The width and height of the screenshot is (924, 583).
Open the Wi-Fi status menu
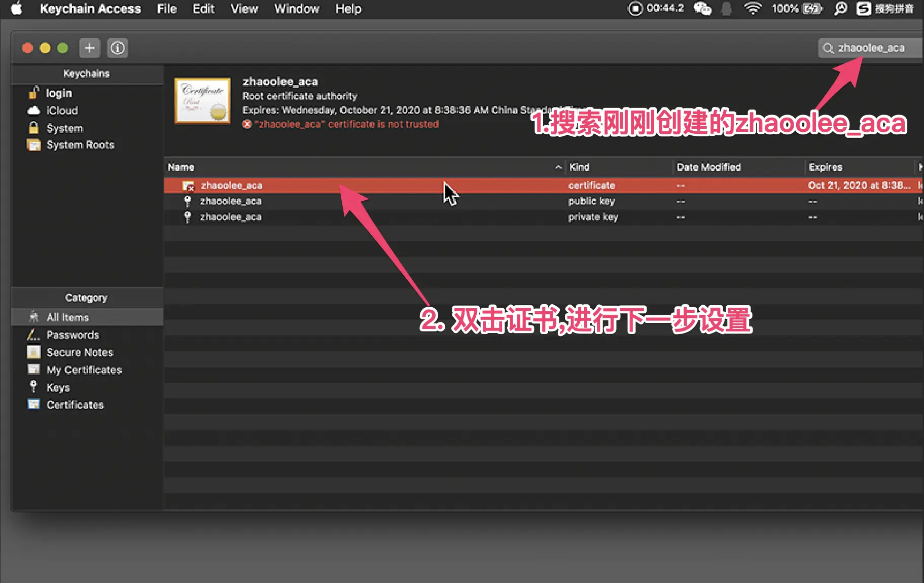coord(753,9)
